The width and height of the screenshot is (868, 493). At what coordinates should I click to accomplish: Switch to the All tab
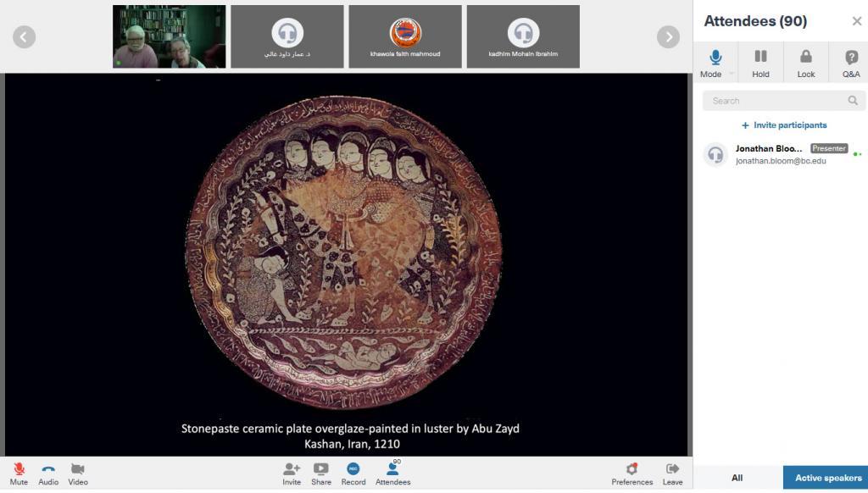[737, 478]
